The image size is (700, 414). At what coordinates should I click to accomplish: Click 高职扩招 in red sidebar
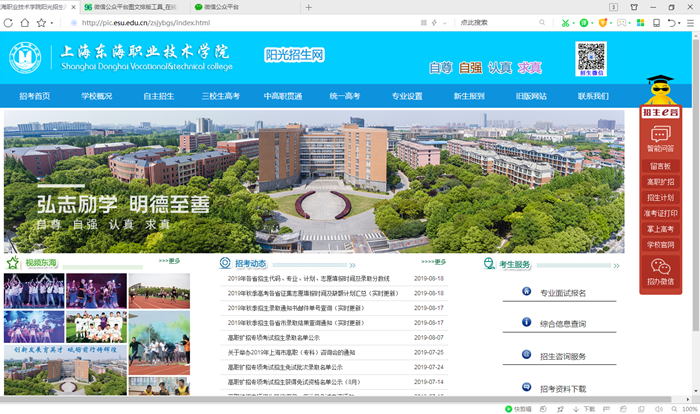(660, 182)
